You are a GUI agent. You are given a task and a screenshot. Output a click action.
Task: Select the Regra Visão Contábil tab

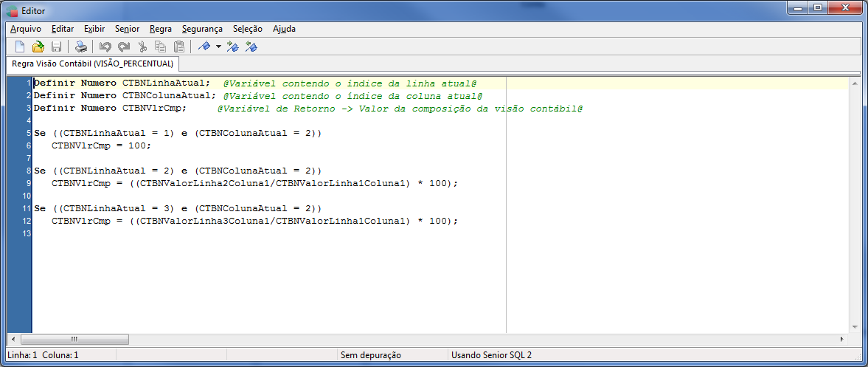[92, 64]
